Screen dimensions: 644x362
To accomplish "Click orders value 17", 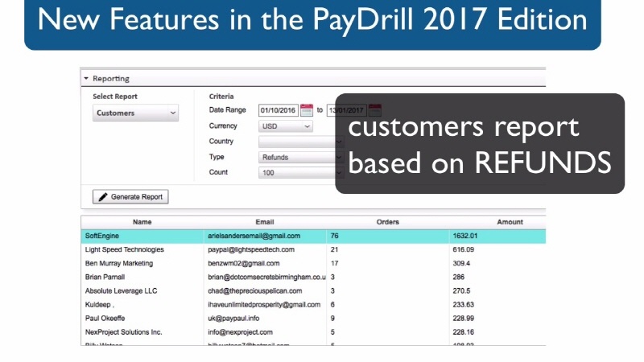I will pyautogui.click(x=334, y=264).
